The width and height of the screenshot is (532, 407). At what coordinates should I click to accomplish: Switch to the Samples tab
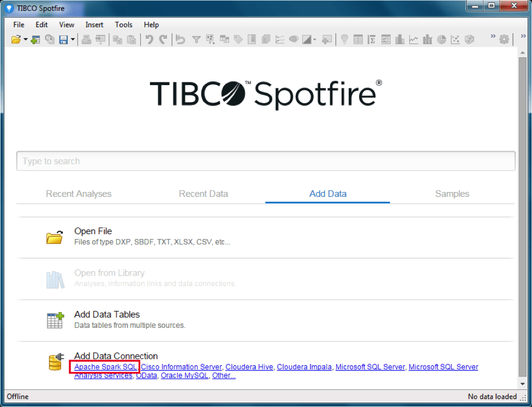tap(452, 194)
